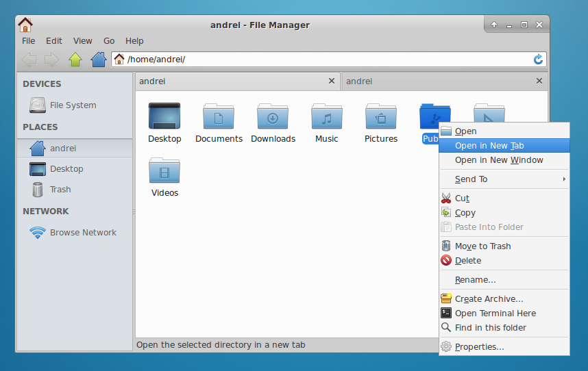Click the Downloads folder name label
This screenshot has height=371, width=588.
click(x=273, y=138)
